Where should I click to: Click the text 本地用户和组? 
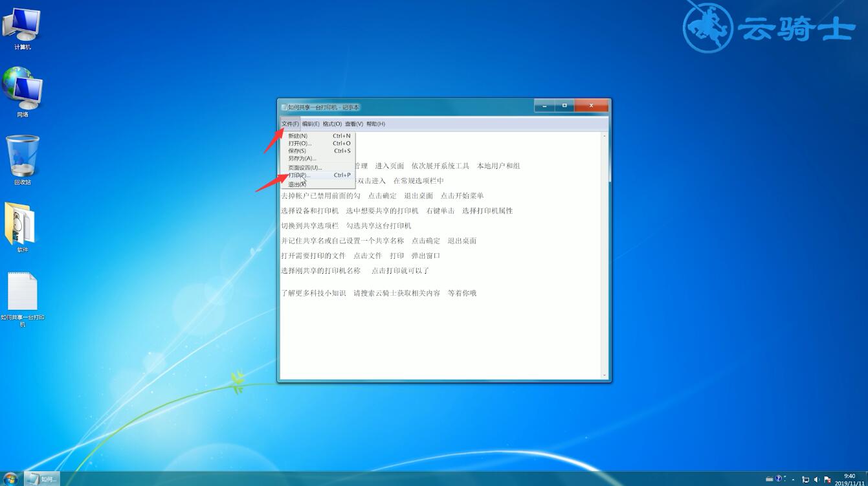tap(498, 166)
